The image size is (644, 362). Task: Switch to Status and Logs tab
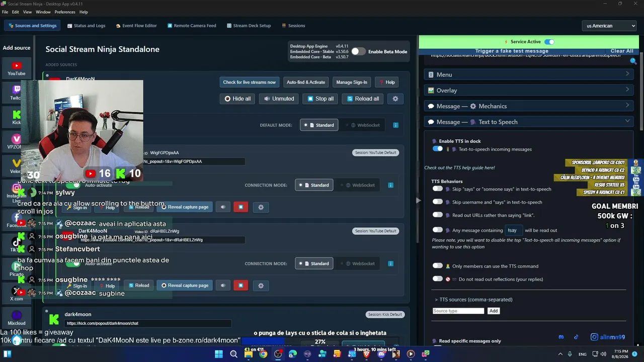[x=86, y=26]
